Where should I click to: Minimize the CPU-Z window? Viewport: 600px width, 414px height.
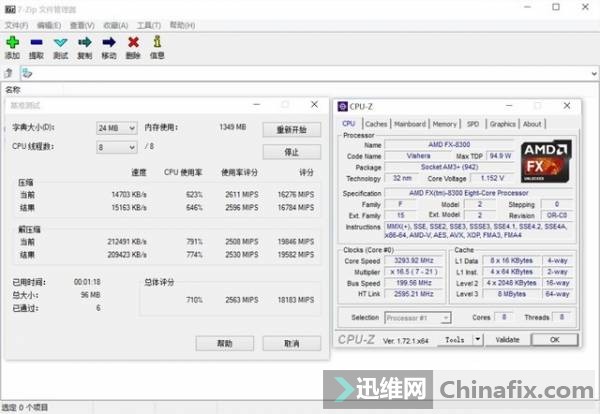coord(509,106)
